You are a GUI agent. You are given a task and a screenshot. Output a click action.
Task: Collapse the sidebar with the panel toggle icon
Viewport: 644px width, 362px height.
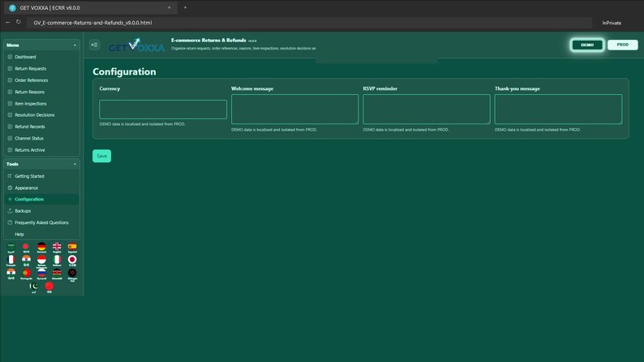(94, 45)
